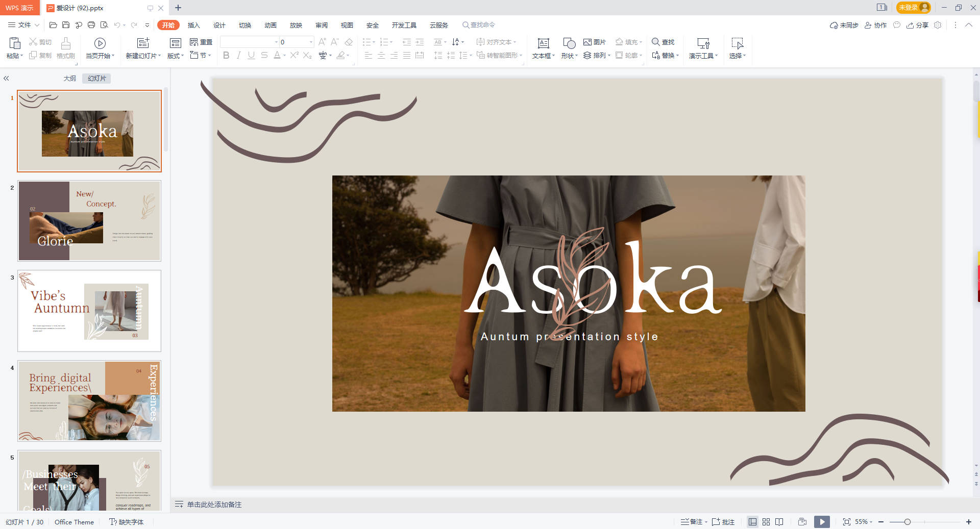
Task: Decrease font size icon
Action: click(335, 42)
